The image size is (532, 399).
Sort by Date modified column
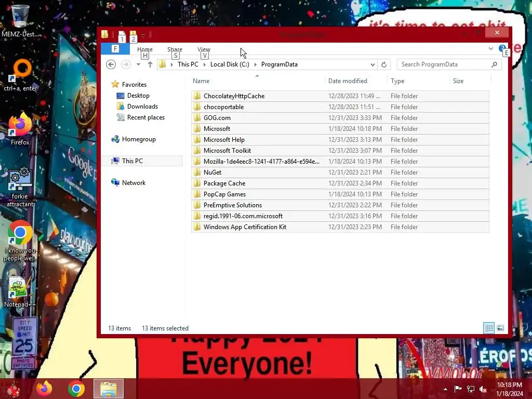click(348, 81)
